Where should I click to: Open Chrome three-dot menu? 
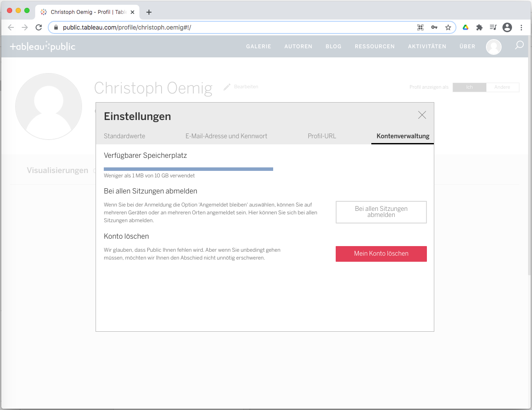(x=521, y=27)
